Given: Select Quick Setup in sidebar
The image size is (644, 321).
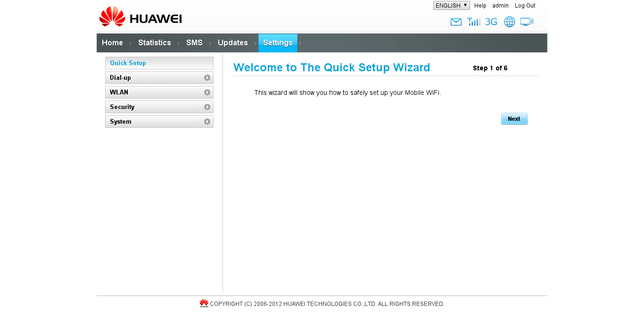Looking at the screenshot, I should [159, 63].
